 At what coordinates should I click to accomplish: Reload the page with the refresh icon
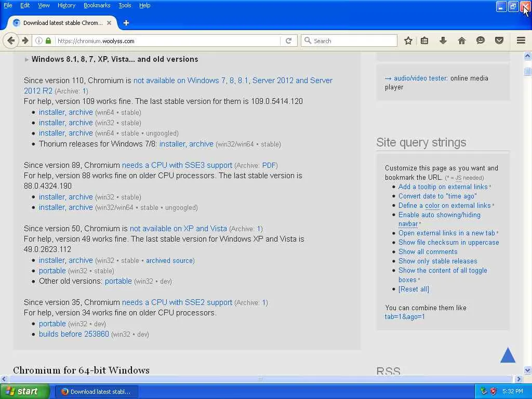point(288,41)
